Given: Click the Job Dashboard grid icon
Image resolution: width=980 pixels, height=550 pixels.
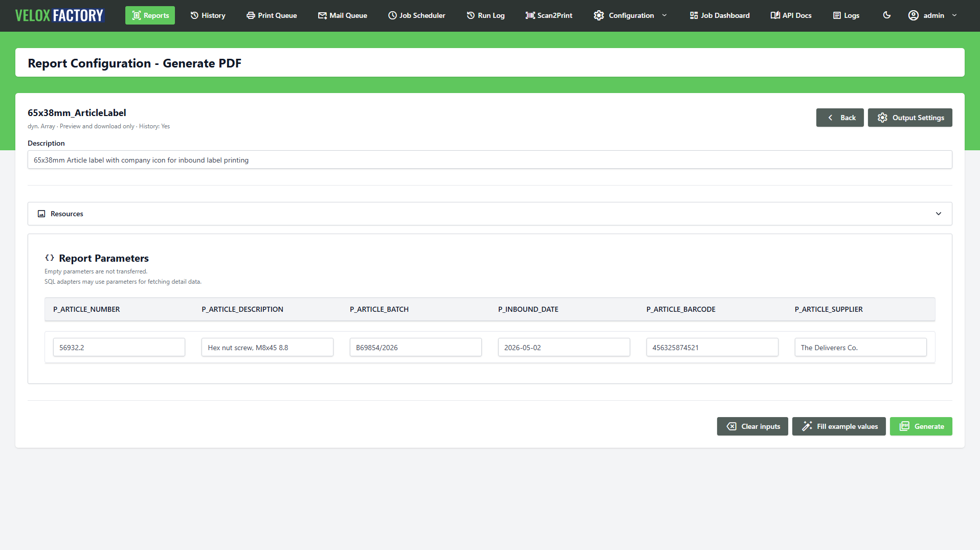Looking at the screenshot, I should point(694,15).
